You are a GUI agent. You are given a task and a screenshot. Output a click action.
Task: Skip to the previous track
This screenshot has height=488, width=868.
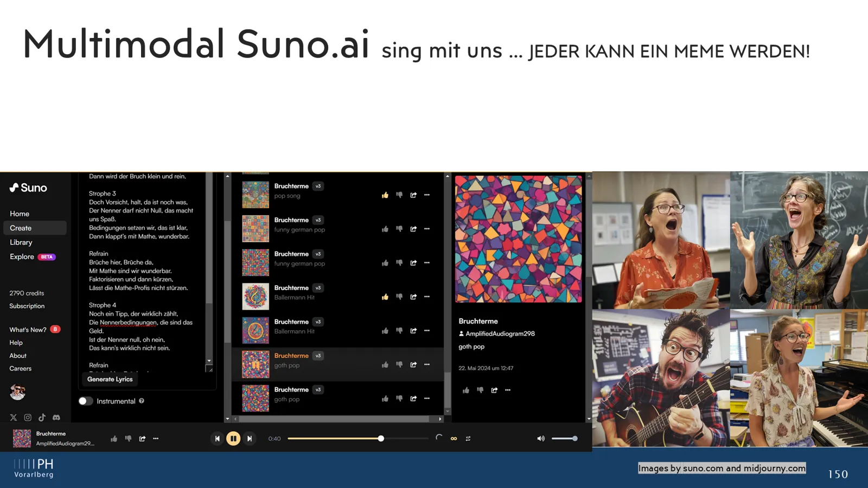(217, 439)
